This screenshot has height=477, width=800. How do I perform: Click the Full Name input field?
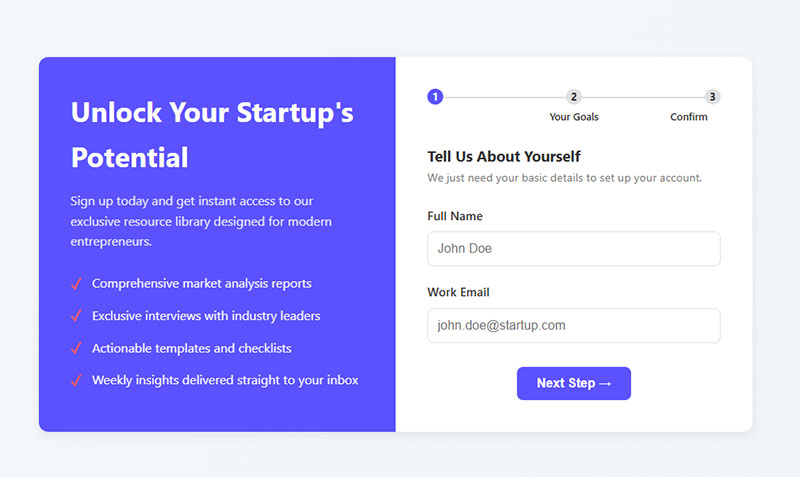tap(573, 249)
